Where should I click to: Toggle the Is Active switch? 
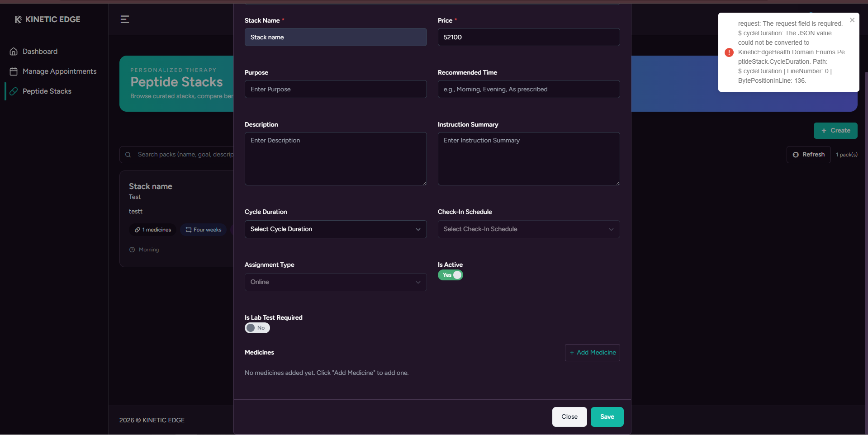450,275
